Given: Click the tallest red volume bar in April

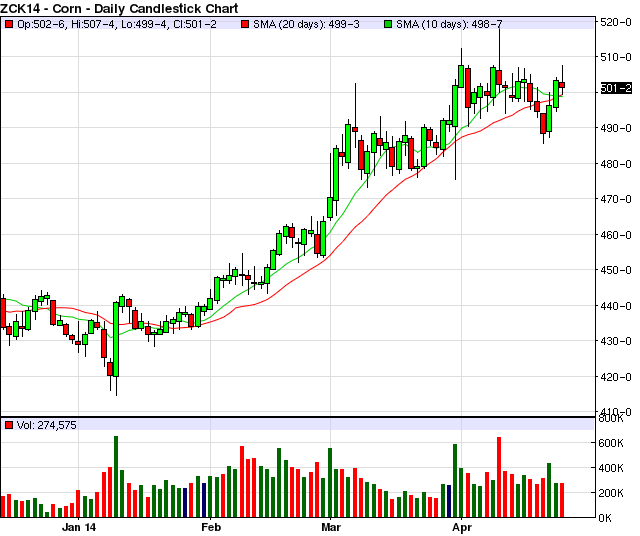Looking at the screenshot, I should tap(499, 477).
